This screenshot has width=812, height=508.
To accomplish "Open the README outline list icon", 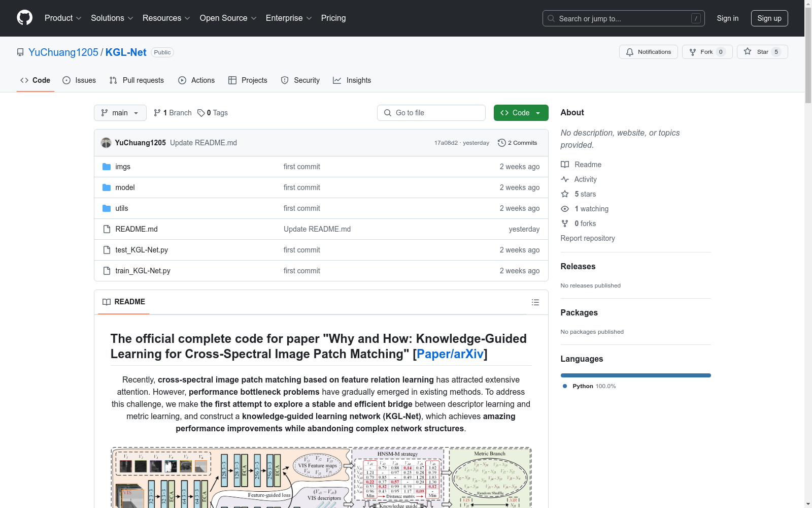I will coord(535,302).
